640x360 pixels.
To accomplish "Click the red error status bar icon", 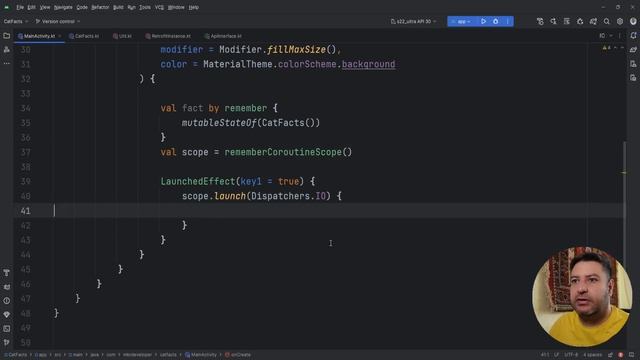I will pyautogui.click(x=620, y=355).
